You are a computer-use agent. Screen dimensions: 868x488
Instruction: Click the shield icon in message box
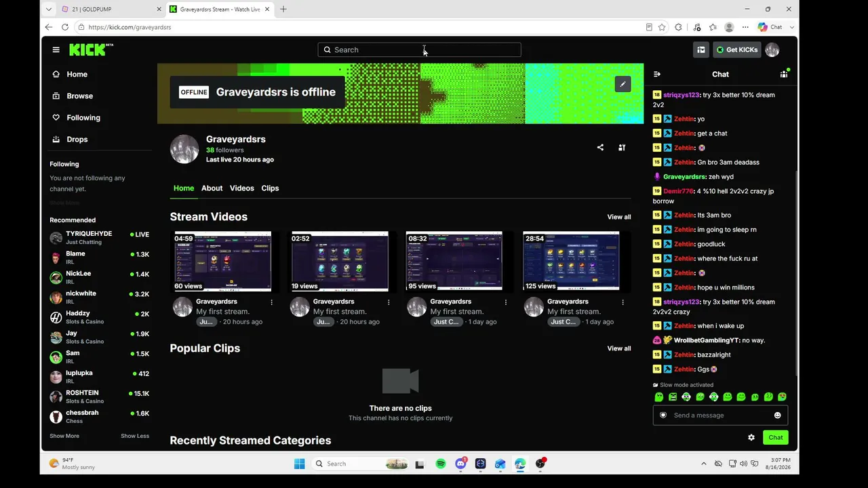pyautogui.click(x=663, y=415)
